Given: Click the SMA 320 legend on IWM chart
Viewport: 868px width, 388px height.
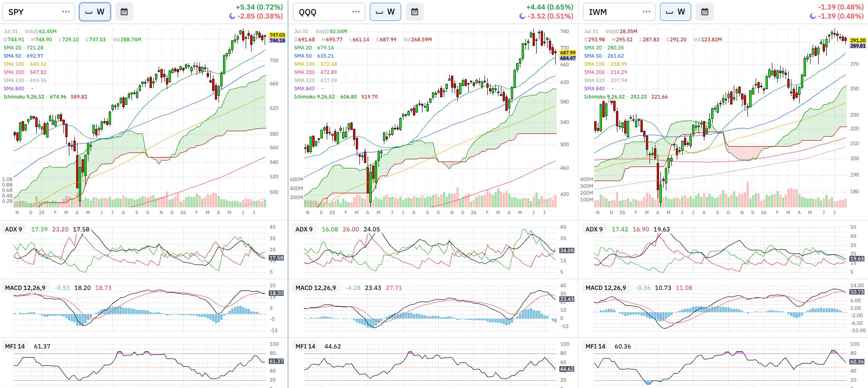Looking at the screenshot, I should [x=606, y=80].
